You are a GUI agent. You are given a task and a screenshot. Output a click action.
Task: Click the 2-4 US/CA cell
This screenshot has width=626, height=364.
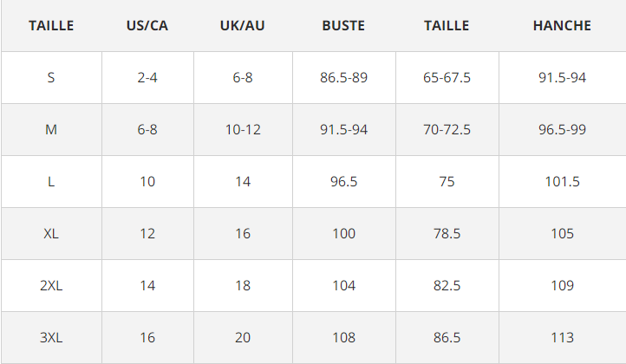click(x=147, y=77)
